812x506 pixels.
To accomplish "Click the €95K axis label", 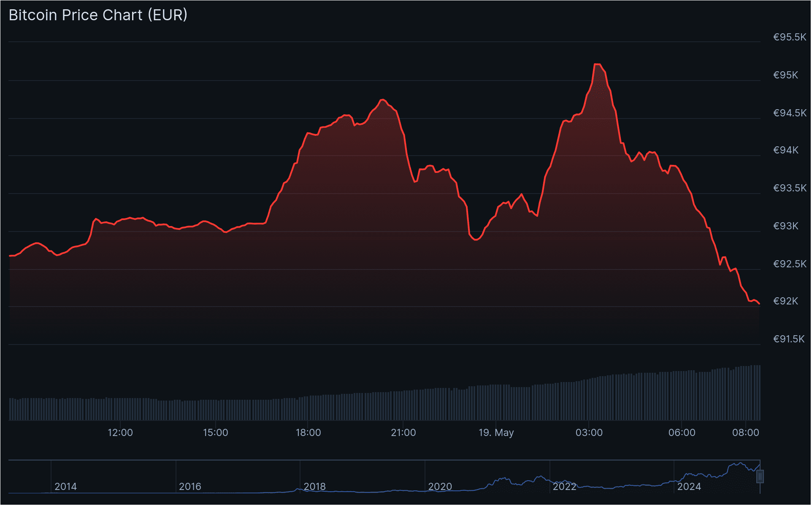I will tap(786, 75).
